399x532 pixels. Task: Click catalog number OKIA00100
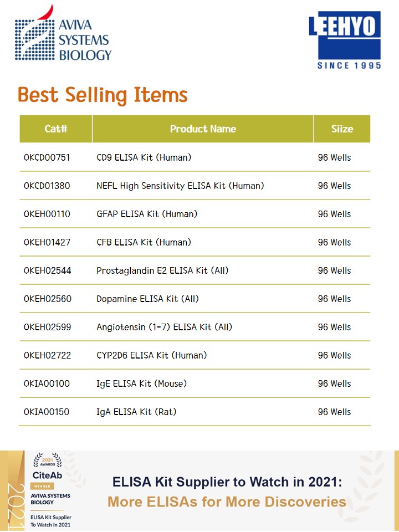pyautogui.click(x=47, y=383)
